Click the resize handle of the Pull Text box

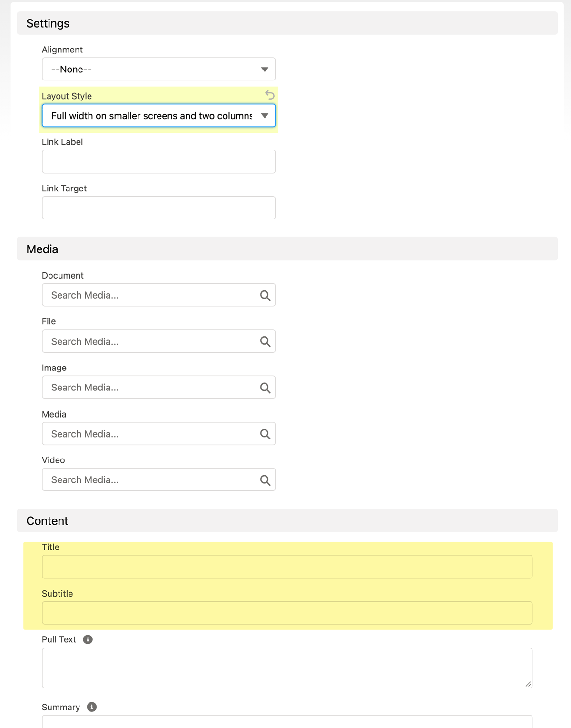click(528, 684)
